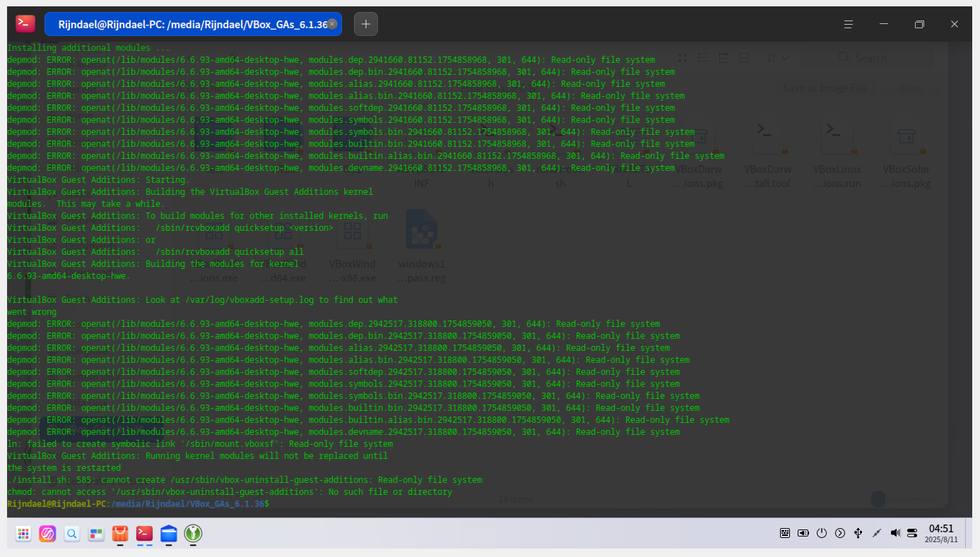Close the terminal window
This screenshot has height=557, width=980.
coord(955,24)
